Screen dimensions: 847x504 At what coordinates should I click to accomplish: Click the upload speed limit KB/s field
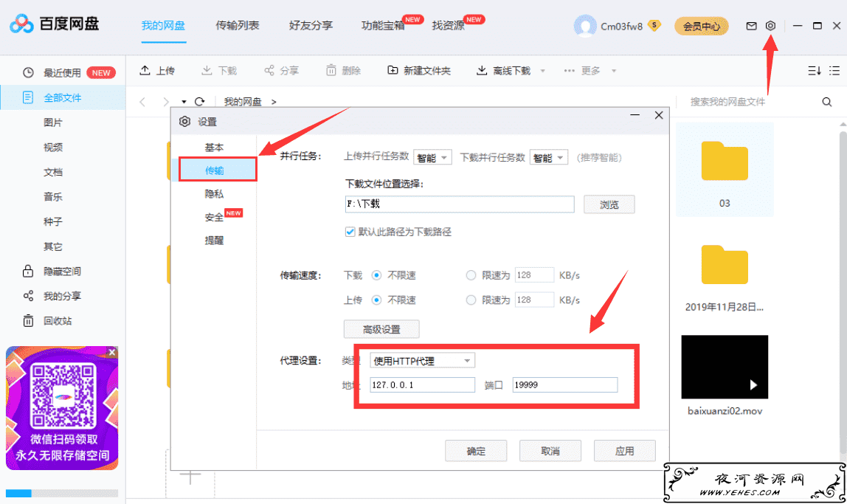[534, 300]
